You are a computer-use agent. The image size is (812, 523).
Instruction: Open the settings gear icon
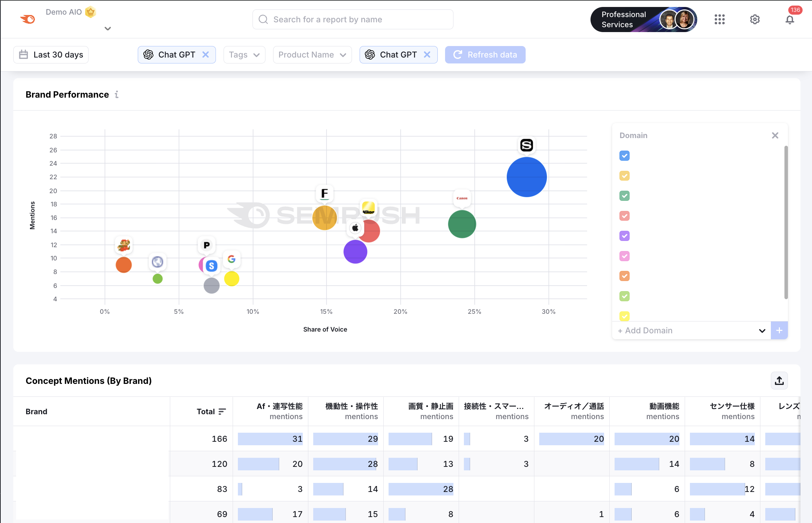tap(755, 20)
